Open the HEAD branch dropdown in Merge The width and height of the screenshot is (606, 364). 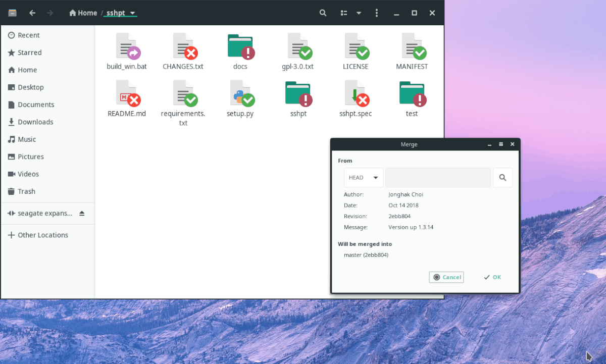tap(364, 178)
